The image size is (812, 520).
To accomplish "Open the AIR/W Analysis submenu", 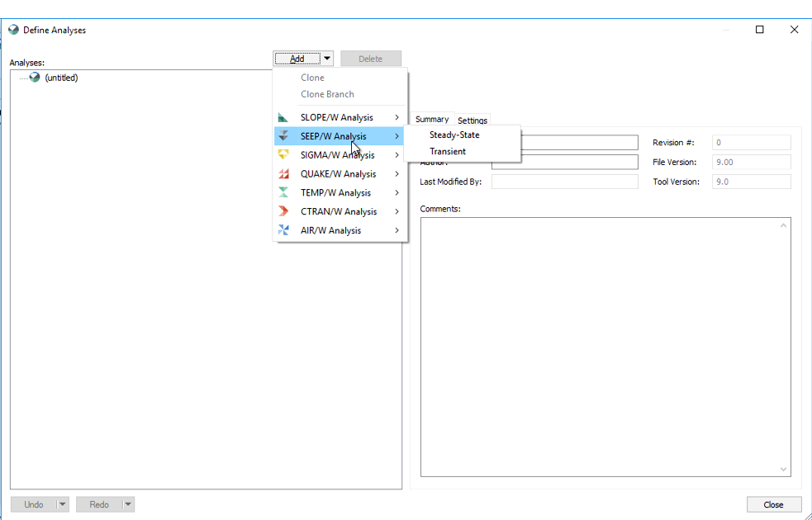I will [340, 230].
